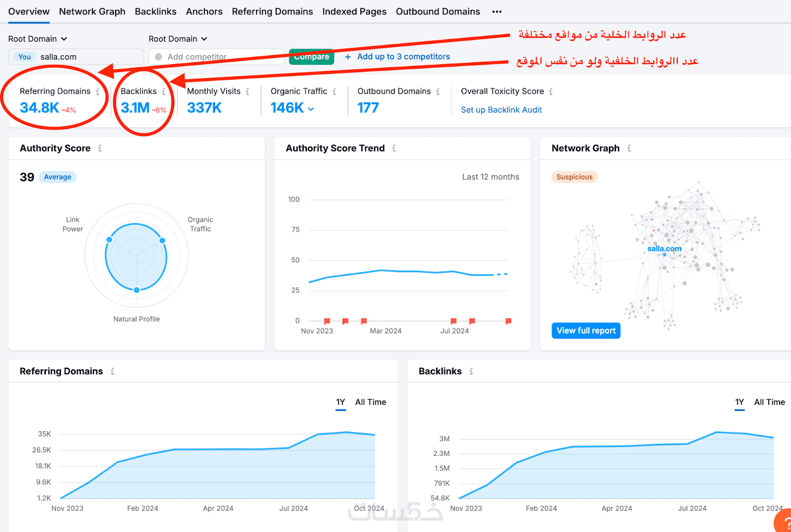The image size is (791, 532).
Task: Click the Organic Traffic radar point
Action: point(162,240)
